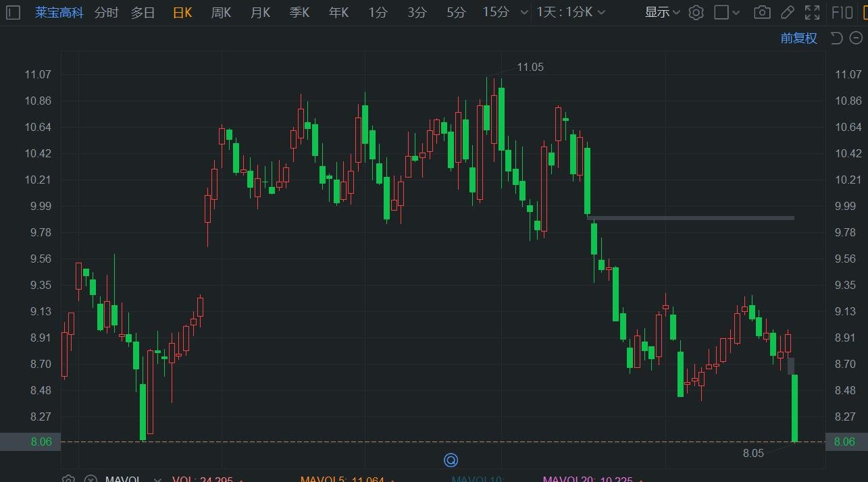Choose the 1分 minute interval
Viewport: 868px width, 482px height.
[x=378, y=12]
